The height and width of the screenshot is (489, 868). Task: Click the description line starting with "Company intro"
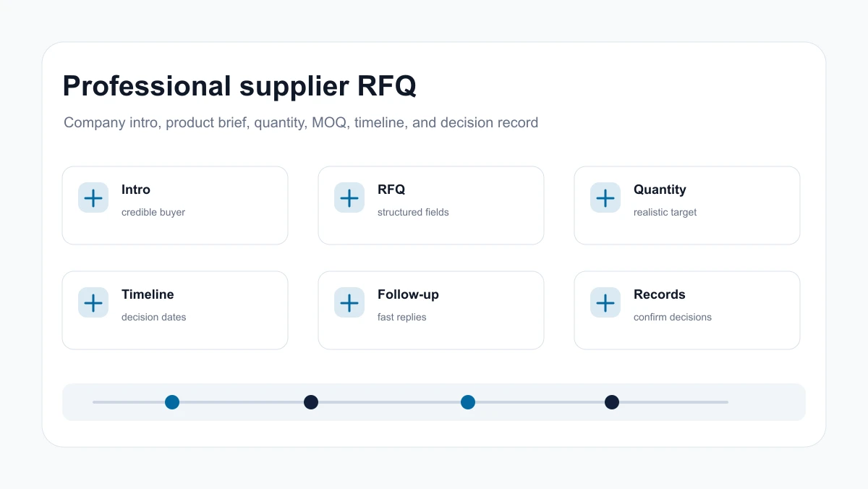click(x=301, y=123)
